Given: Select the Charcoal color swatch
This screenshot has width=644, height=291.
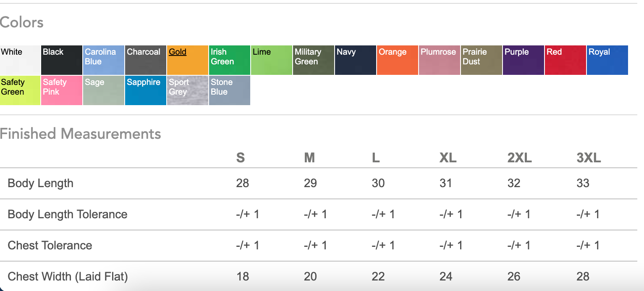Looking at the screenshot, I should click(146, 60).
